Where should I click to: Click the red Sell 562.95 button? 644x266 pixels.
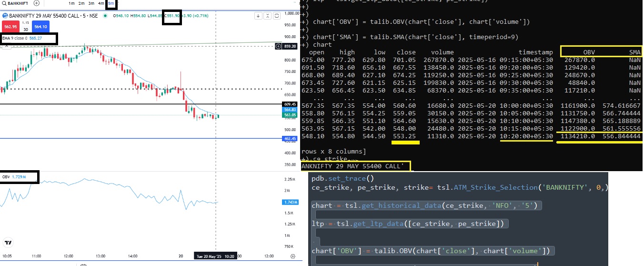click(x=10, y=27)
